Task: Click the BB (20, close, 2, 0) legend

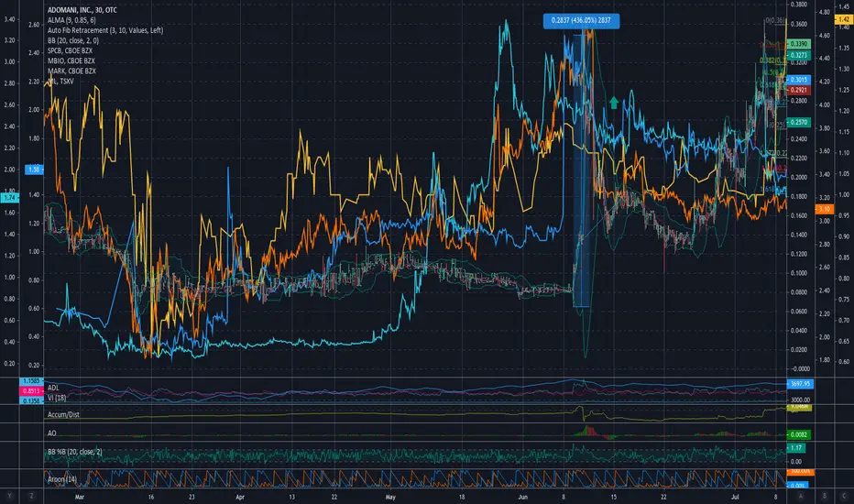Action: pyautogui.click(x=73, y=40)
